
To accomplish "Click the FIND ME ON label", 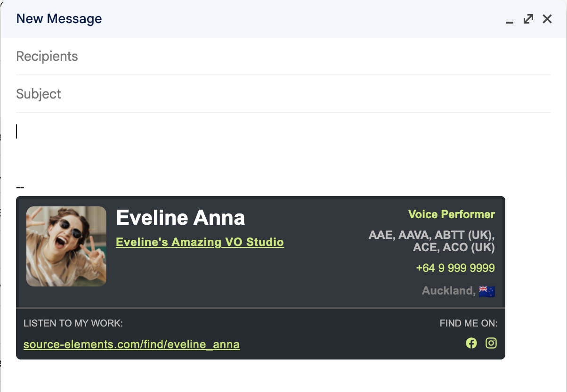I will (469, 323).
